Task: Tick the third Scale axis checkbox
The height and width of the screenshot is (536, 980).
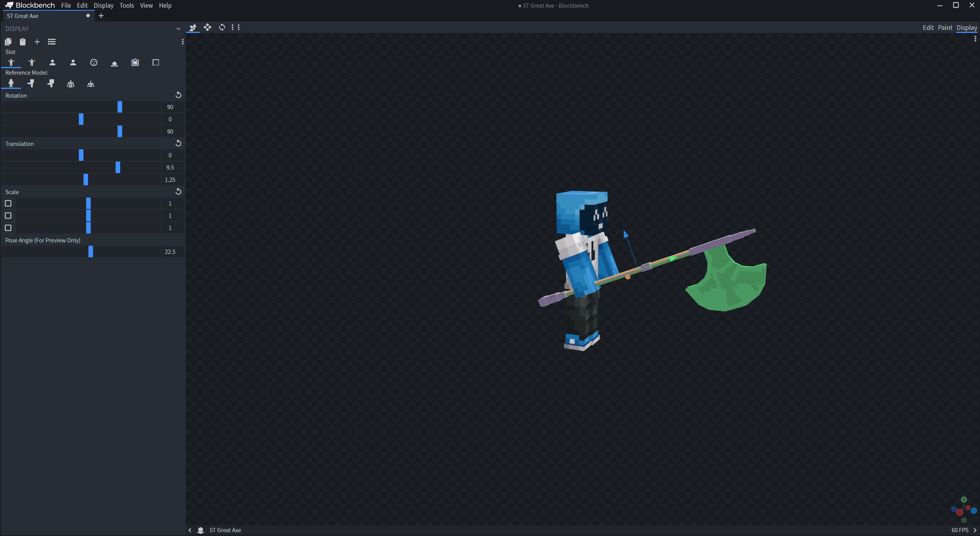Action: (x=8, y=228)
